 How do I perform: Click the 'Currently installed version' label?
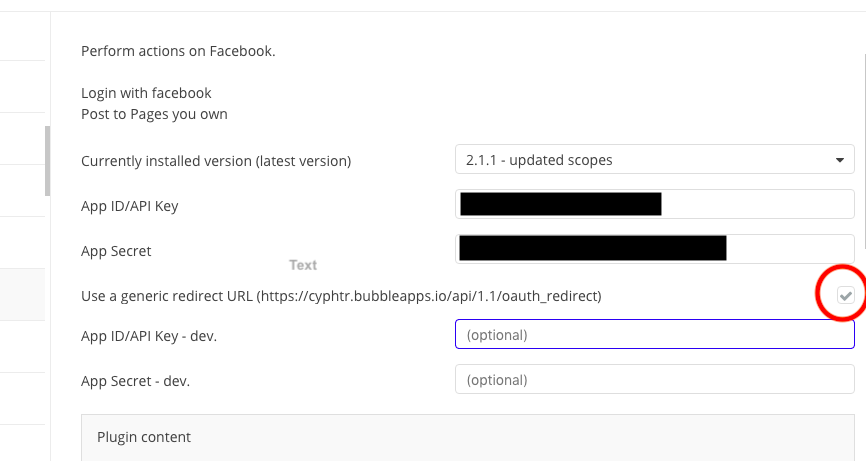(x=216, y=161)
